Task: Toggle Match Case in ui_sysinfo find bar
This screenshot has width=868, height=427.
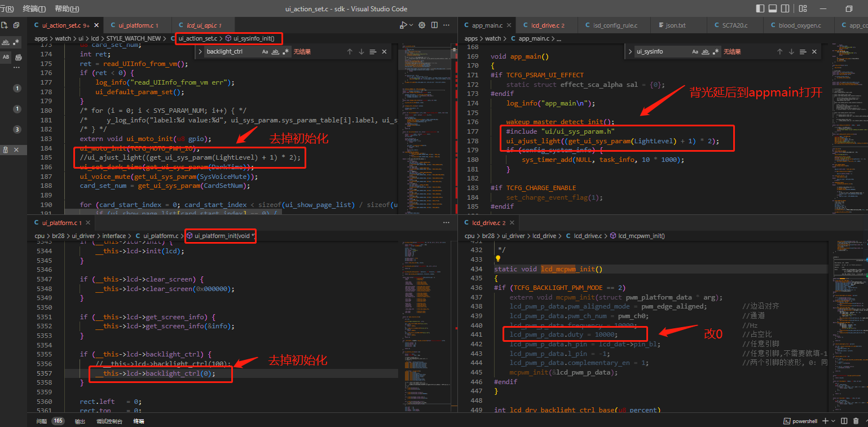Action: coord(695,51)
